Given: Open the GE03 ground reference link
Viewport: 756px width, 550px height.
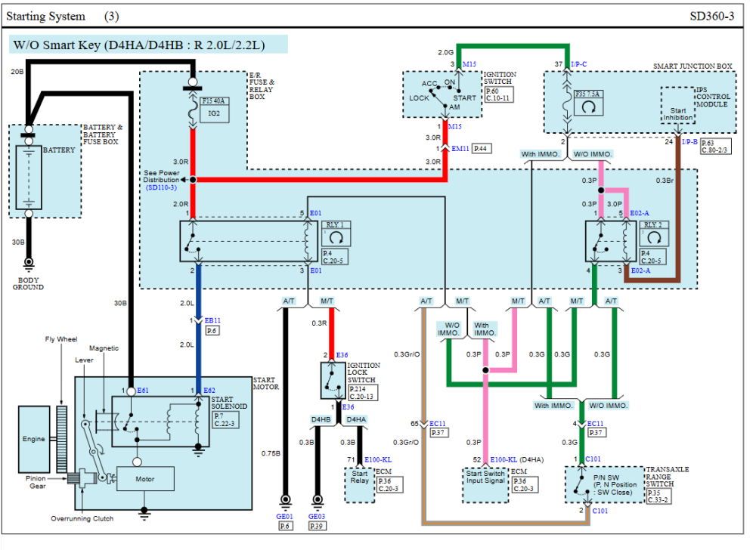Looking at the screenshot, I should 317,516.
